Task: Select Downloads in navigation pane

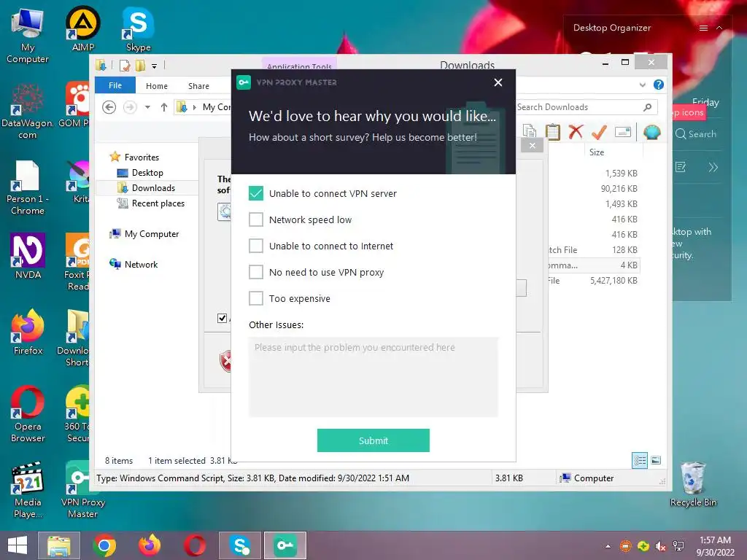Action: 153,187
